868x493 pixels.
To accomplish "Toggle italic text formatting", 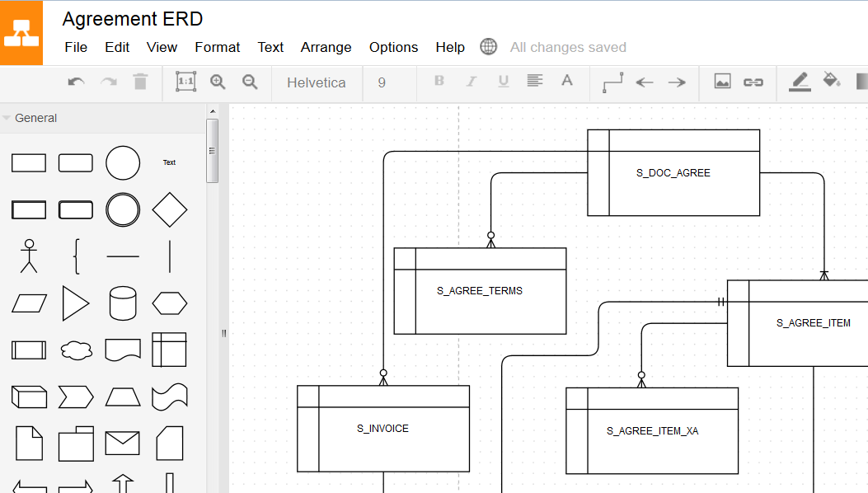I will [472, 82].
